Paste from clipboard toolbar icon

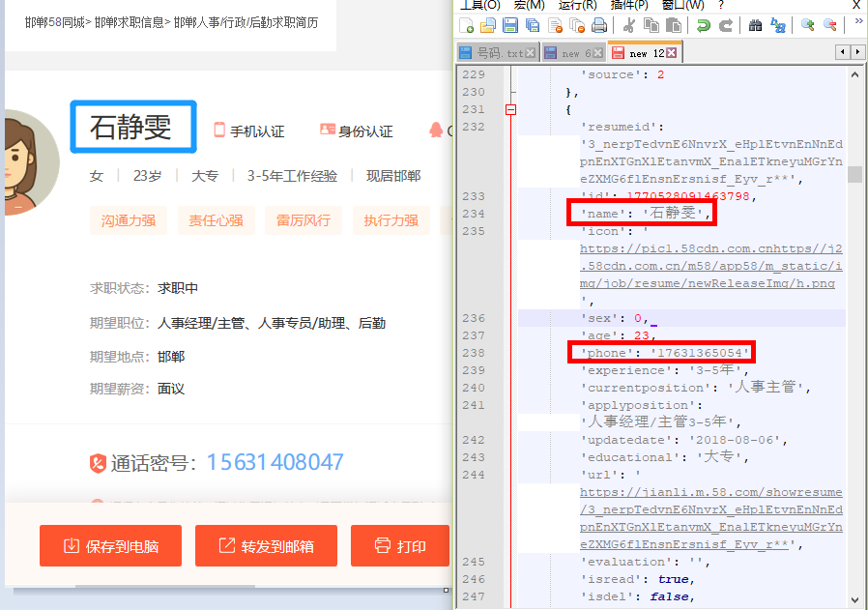pyautogui.click(x=673, y=25)
